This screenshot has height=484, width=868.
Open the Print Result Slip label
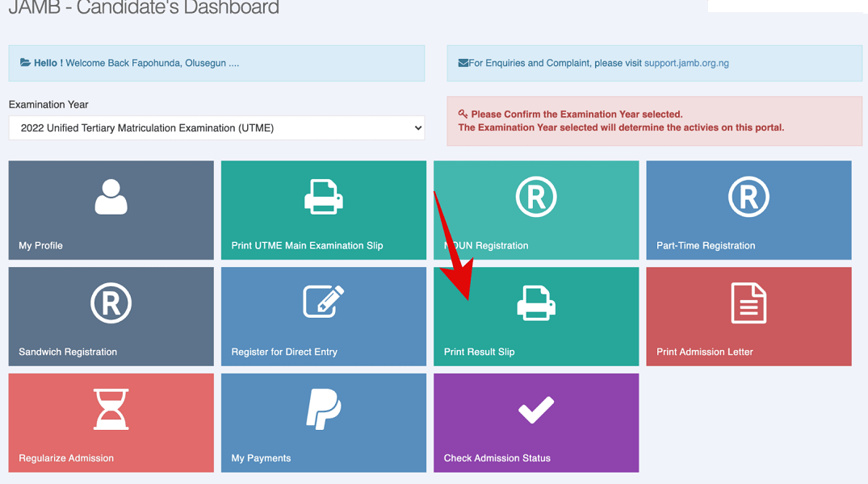479,352
